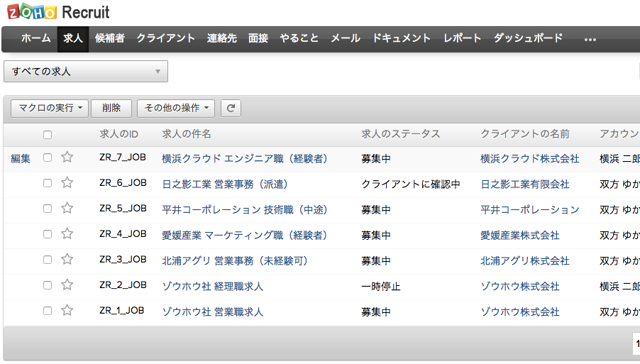Open job ゾウホウ社 経理職求人
Screen dimensions: 640x364
tap(213, 286)
